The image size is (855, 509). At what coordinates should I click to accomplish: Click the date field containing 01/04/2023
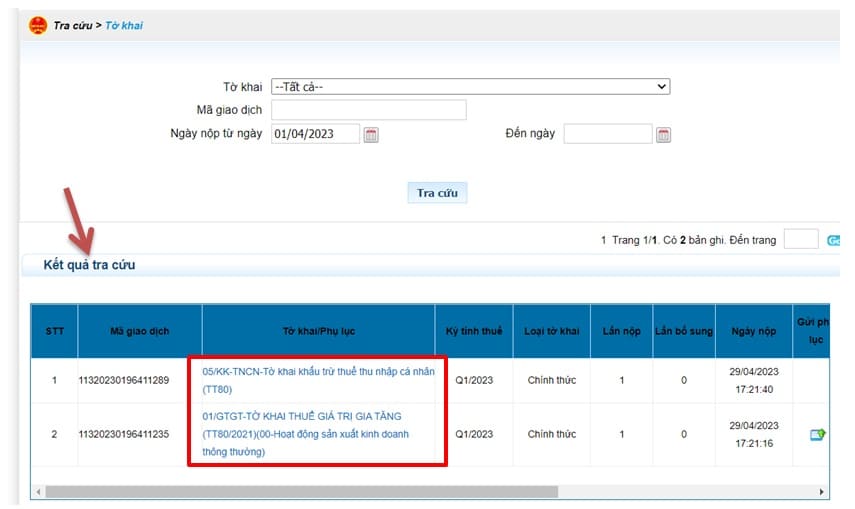tap(315, 134)
